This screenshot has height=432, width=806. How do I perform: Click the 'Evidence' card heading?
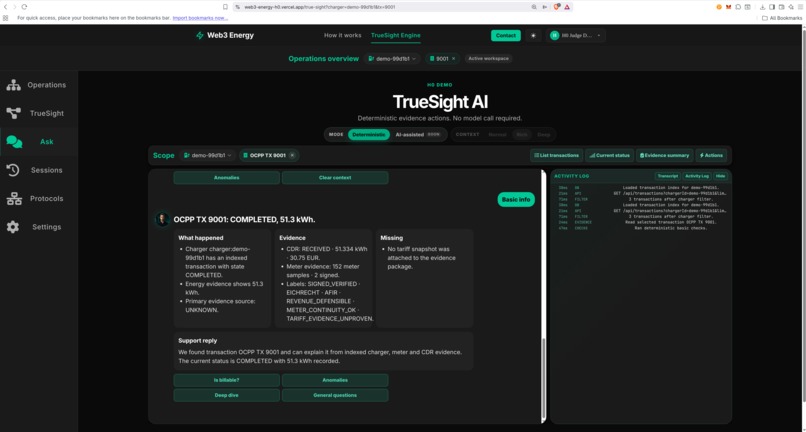(292, 238)
